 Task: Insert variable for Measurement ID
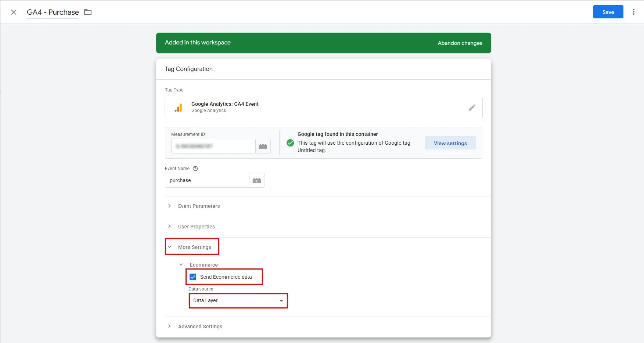pos(263,146)
